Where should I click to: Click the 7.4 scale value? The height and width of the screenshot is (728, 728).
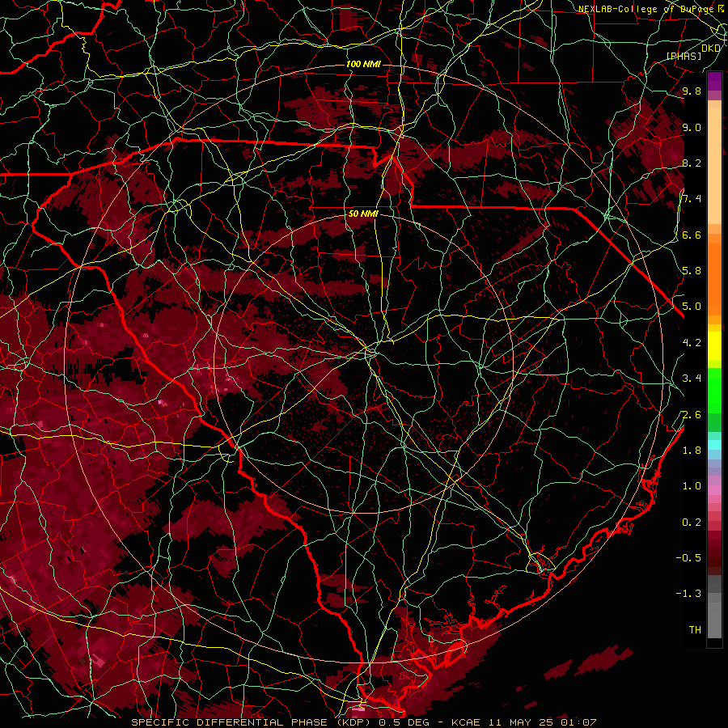[692, 199]
